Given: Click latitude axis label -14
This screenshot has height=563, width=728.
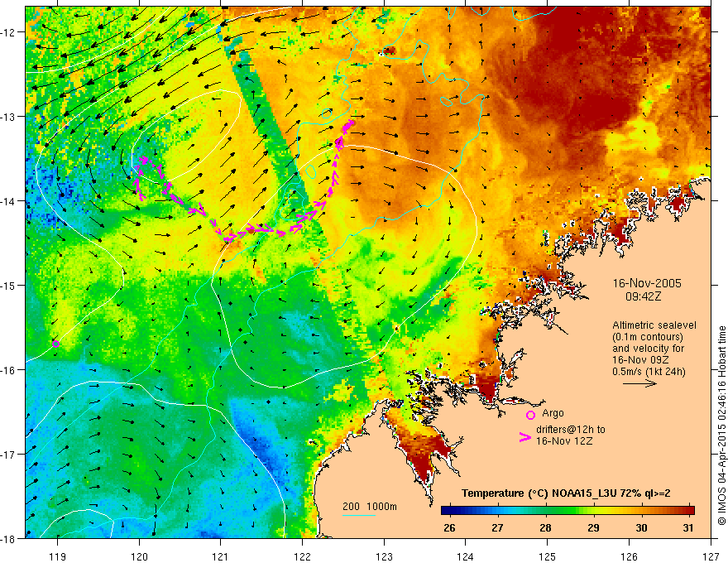Looking at the screenshot, I should (x=8, y=201).
